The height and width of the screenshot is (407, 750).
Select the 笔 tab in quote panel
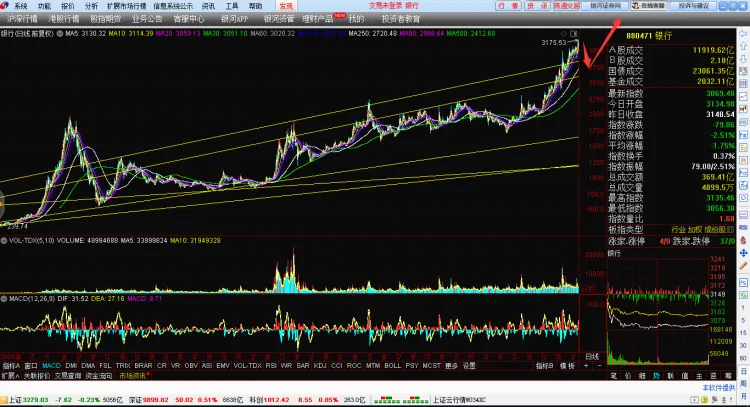coord(614,376)
